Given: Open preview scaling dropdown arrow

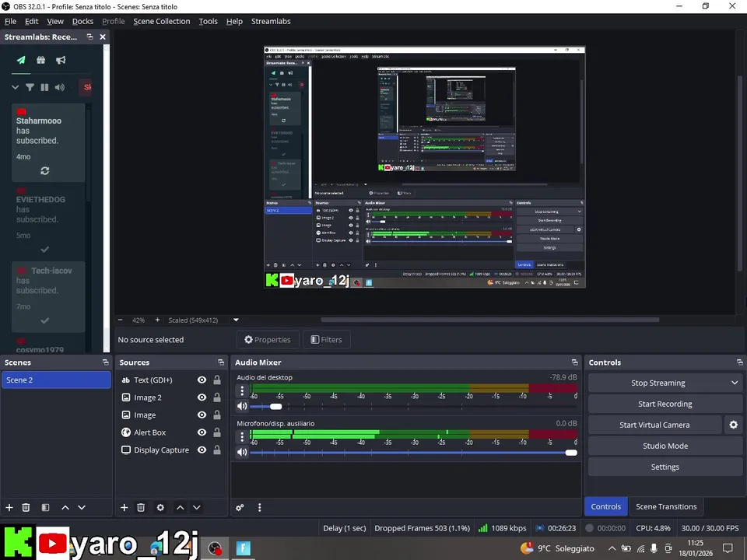Looking at the screenshot, I should coord(236,320).
